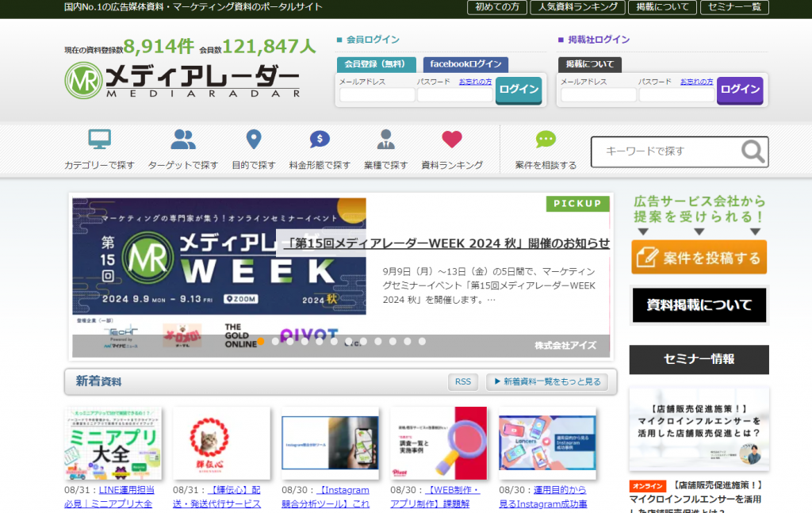Select the purpose search map pin icon
The image size is (812, 513).
254,140
